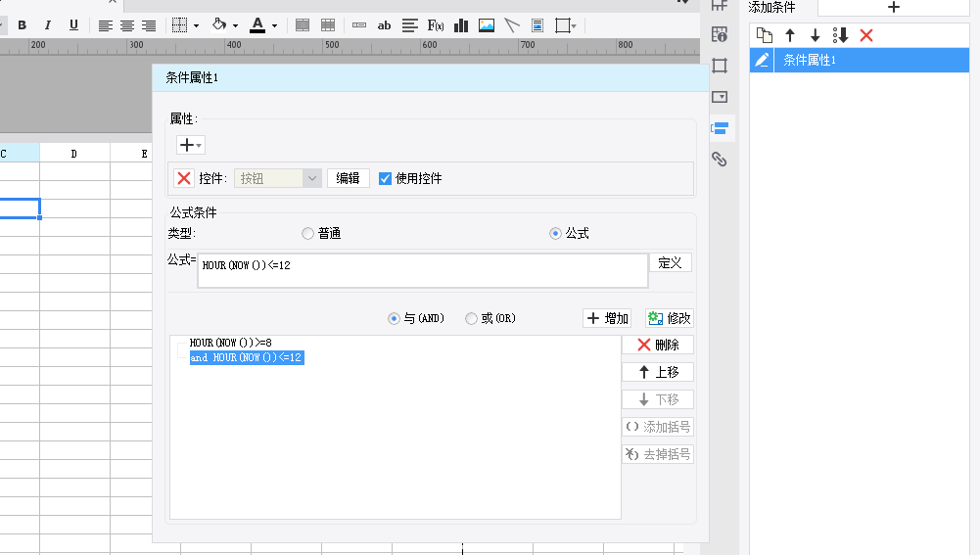Sort the condition list
The image size is (980, 555).
click(x=841, y=35)
